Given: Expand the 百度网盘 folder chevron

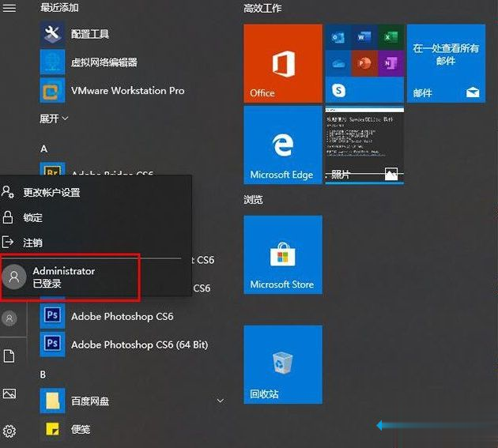Looking at the screenshot, I should [220, 401].
